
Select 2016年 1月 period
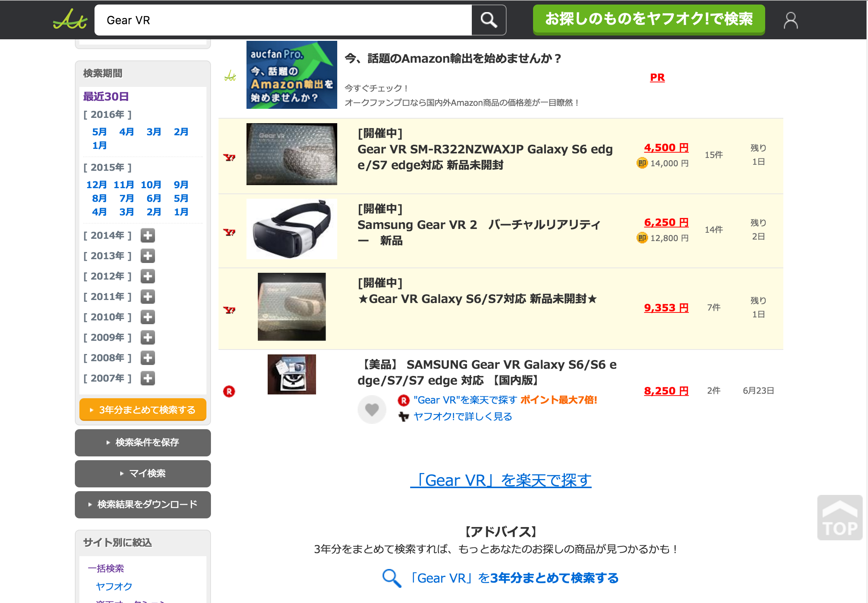tap(99, 145)
